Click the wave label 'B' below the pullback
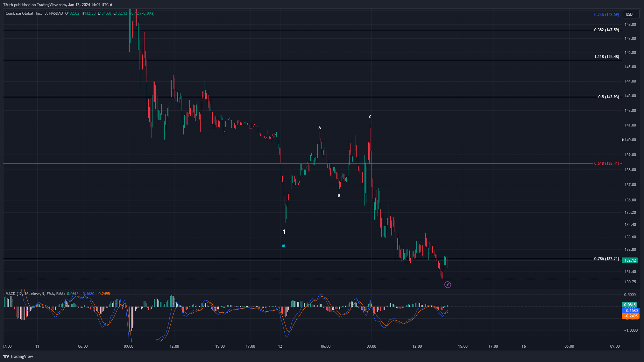The image size is (644, 362). click(x=339, y=196)
